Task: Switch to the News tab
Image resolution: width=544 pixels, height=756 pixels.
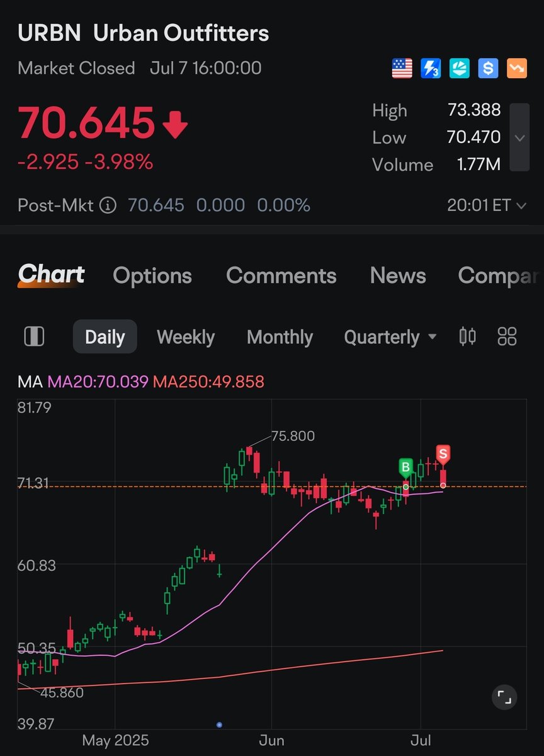Action: (398, 275)
